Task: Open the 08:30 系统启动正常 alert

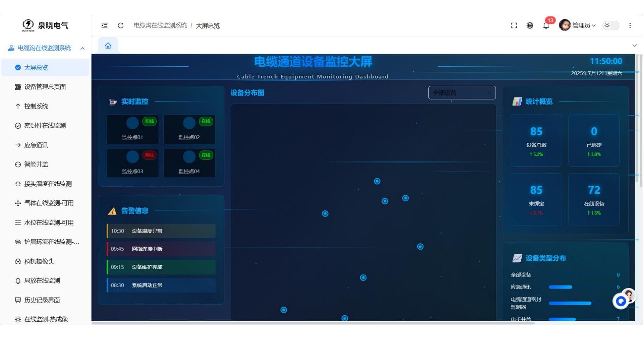Action: click(x=161, y=285)
